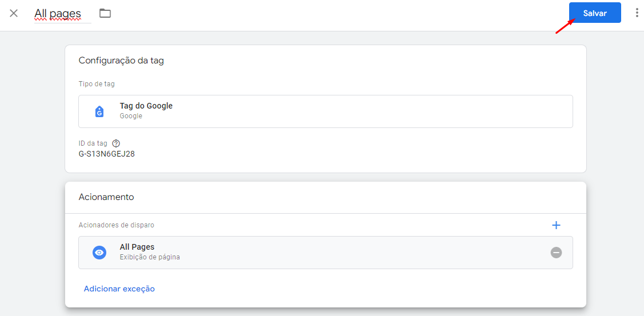Click the Google subtitle under tag type
644x316 pixels.
click(x=131, y=116)
